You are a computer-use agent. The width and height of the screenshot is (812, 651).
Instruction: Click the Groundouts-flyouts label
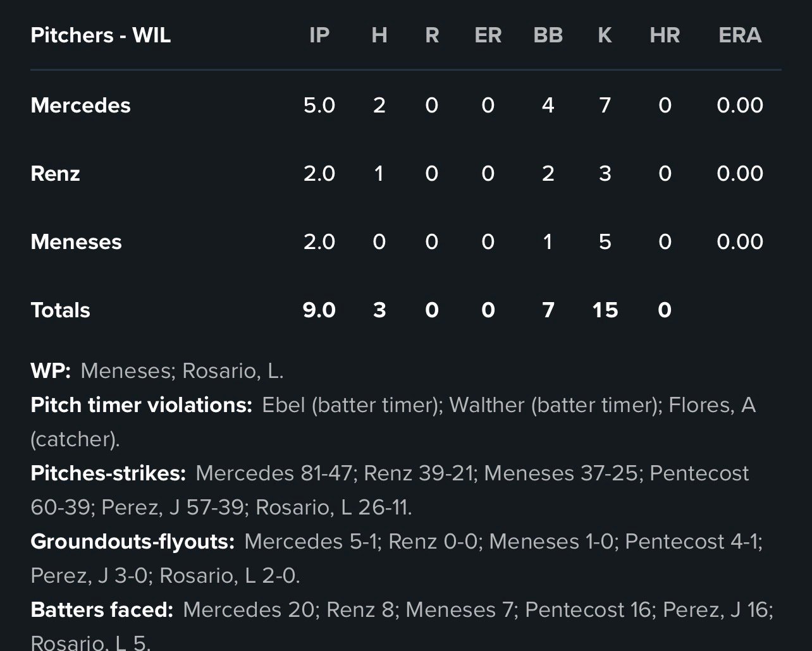click(x=132, y=541)
